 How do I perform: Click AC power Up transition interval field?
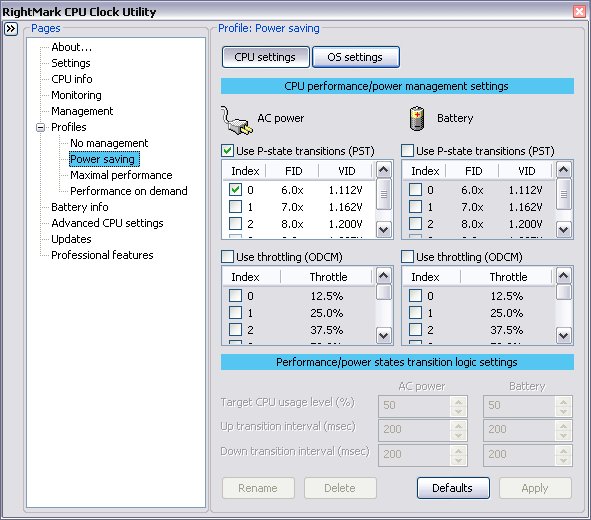[x=415, y=430]
